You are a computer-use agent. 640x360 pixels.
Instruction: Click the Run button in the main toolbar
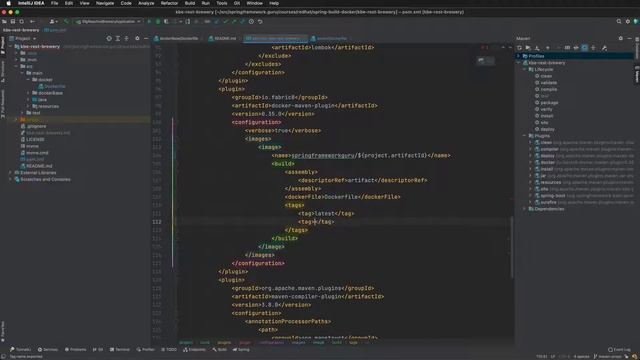click(149, 21)
